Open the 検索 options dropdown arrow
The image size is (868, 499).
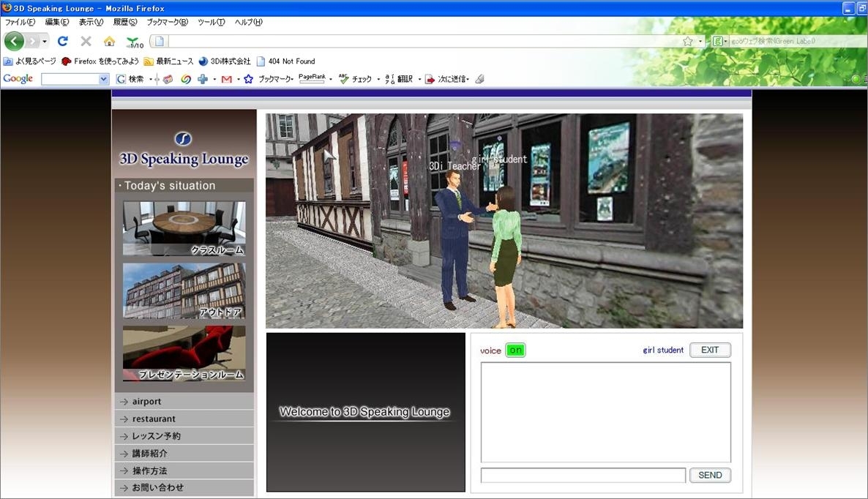pyautogui.click(x=151, y=79)
